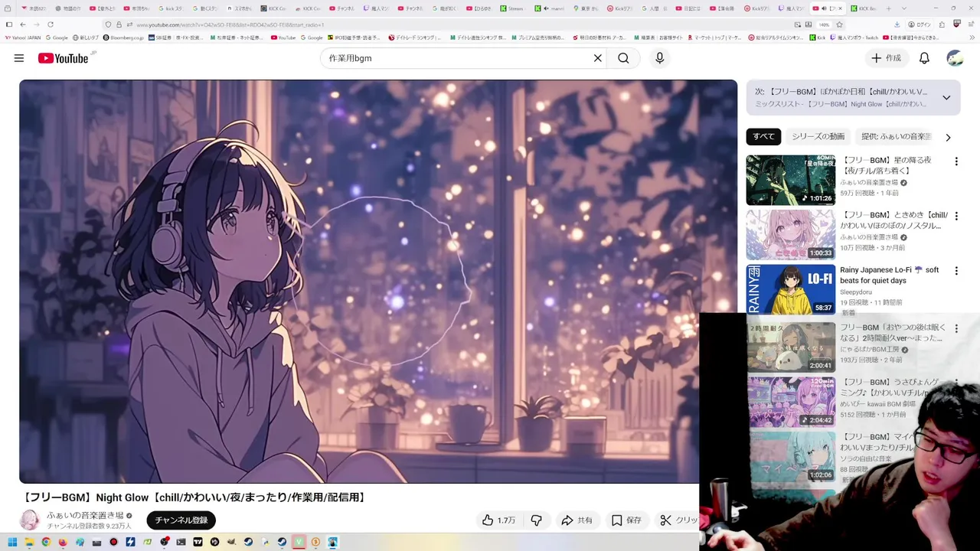Image resolution: width=980 pixels, height=551 pixels.
Task: Share the video via 共有 button
Action: coord(577,520)
